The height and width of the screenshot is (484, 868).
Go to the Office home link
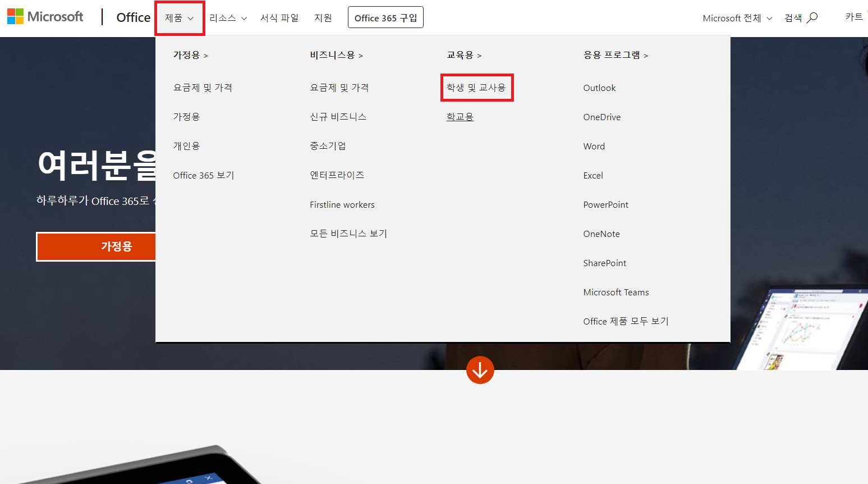(x=134, y=17)
